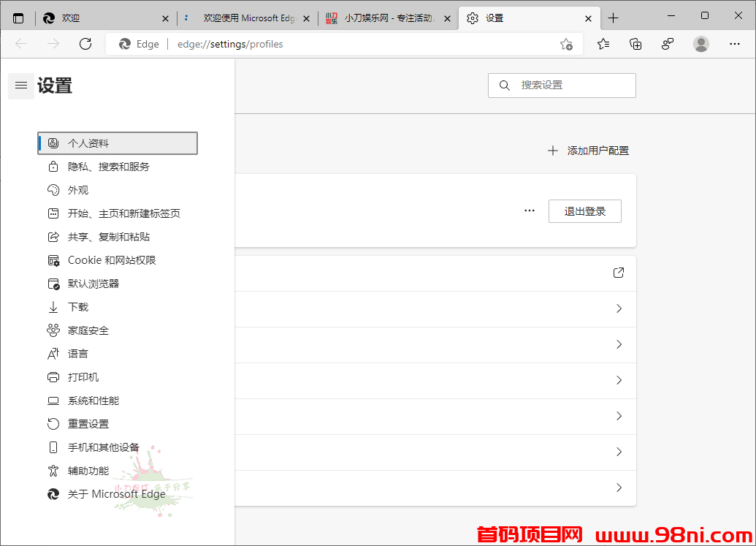This screenshot has width=756, height=546.
Task: Select the 设置 tab
Action: pyautogui.click(x=529, y=18)
